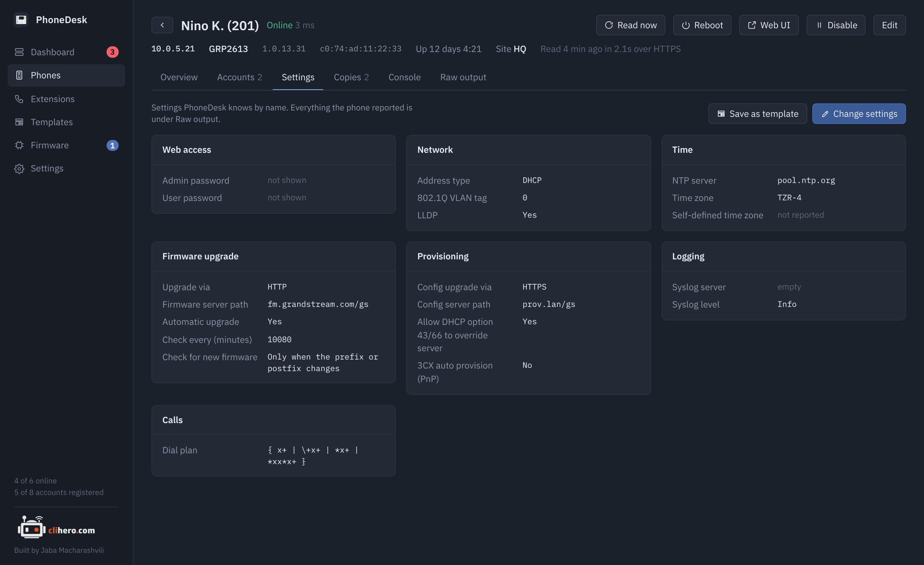Reboot the phone

coord(702,25)
